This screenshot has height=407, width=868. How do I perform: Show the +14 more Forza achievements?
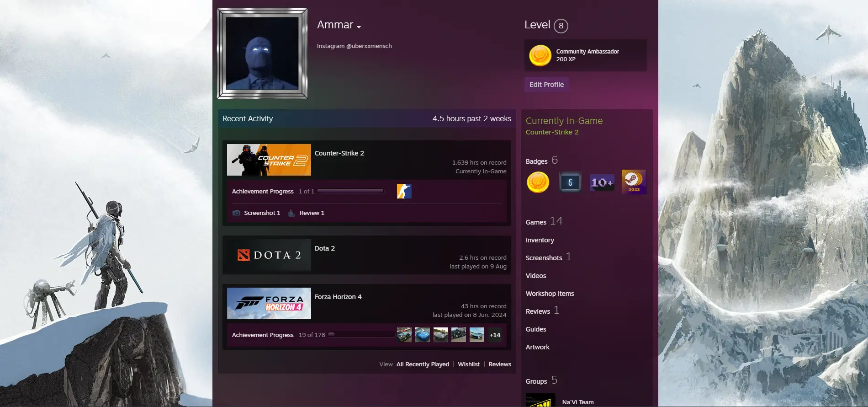coord(495,335)
